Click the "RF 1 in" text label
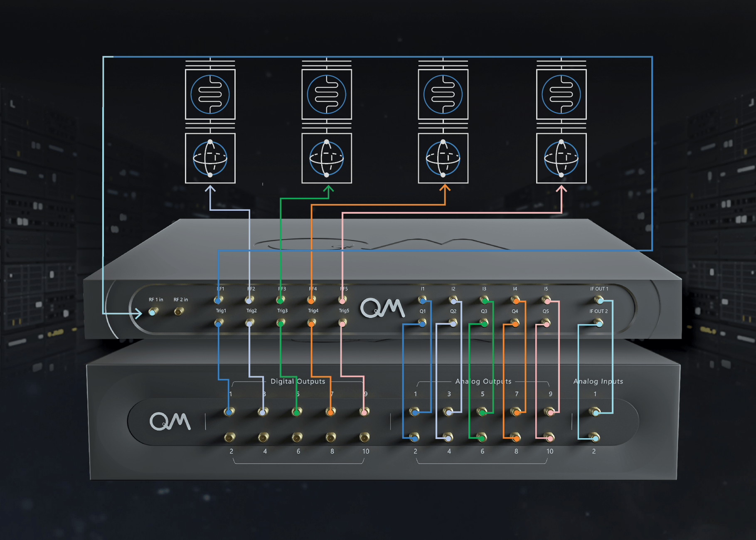 click(156, 300)
